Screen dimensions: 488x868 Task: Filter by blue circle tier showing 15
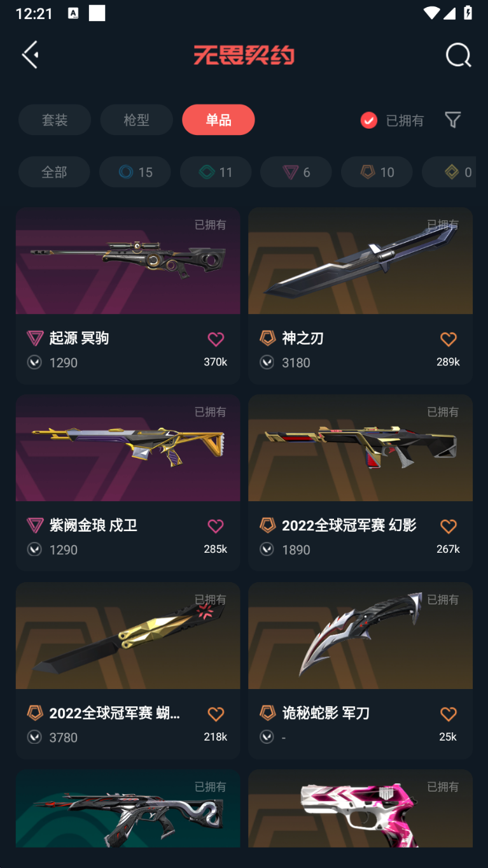coord(135,172)
